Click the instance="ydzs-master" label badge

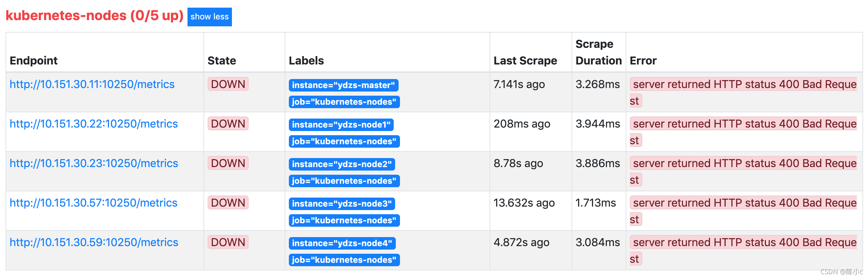[343, 85]
